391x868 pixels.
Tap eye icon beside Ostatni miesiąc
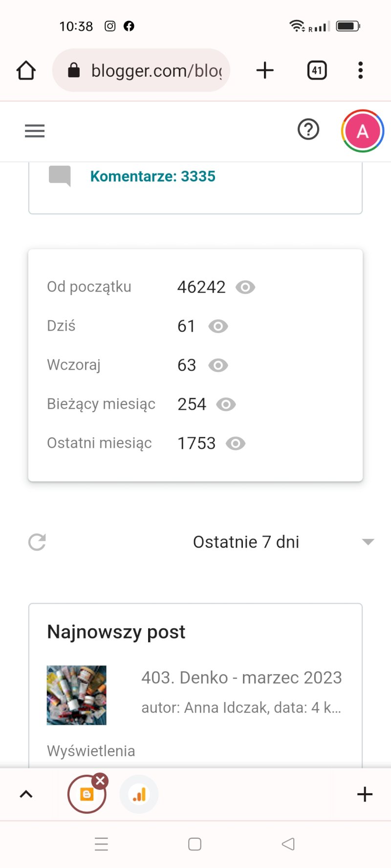pyautogui.click(x=236, y=444)
